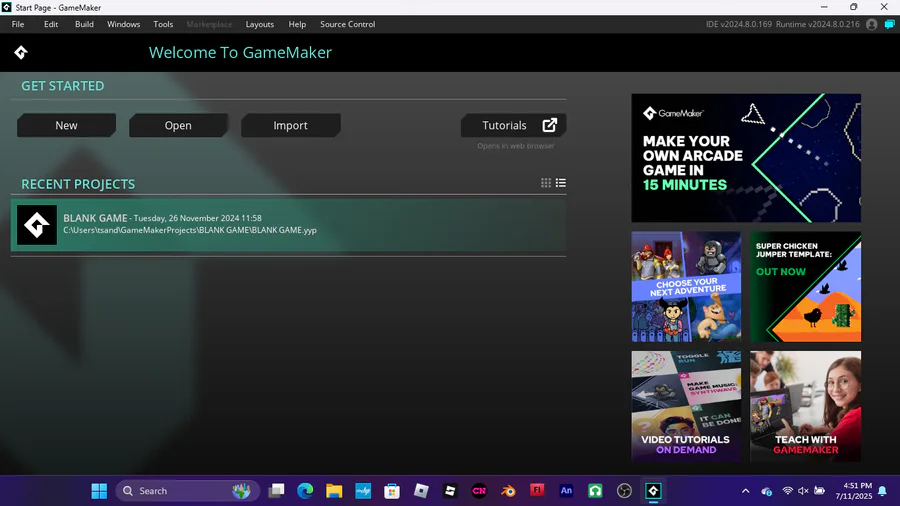Image resolution: width=900 pixels, height=506 pixels.
Task: Click the battery tray icon
Action: 820,491
